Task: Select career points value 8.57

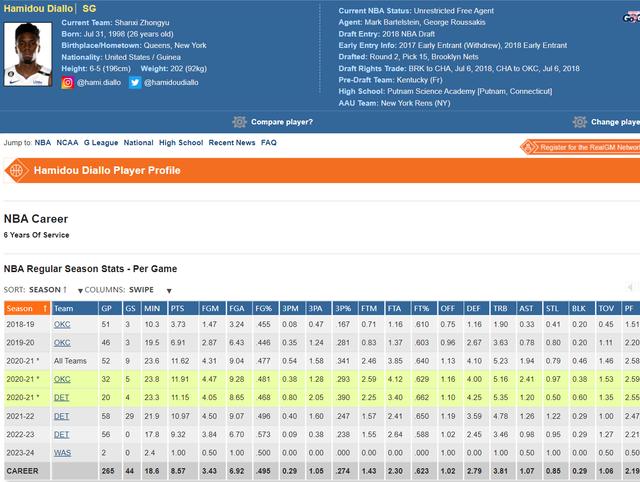Action: coord(178,471)
